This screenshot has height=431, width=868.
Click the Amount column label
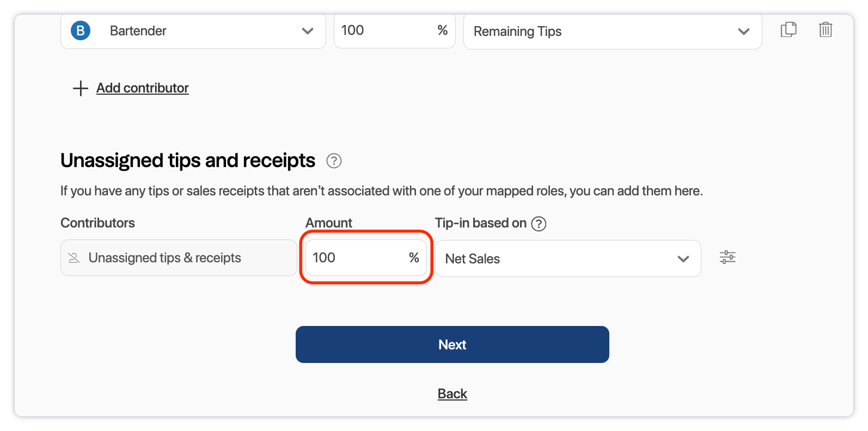tap(329, 223)
